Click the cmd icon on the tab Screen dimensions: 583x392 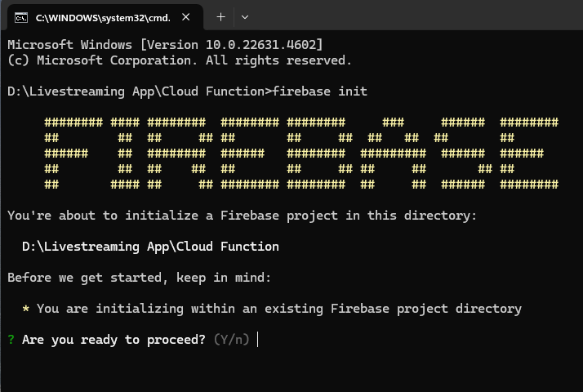click(x=23, y=16)
